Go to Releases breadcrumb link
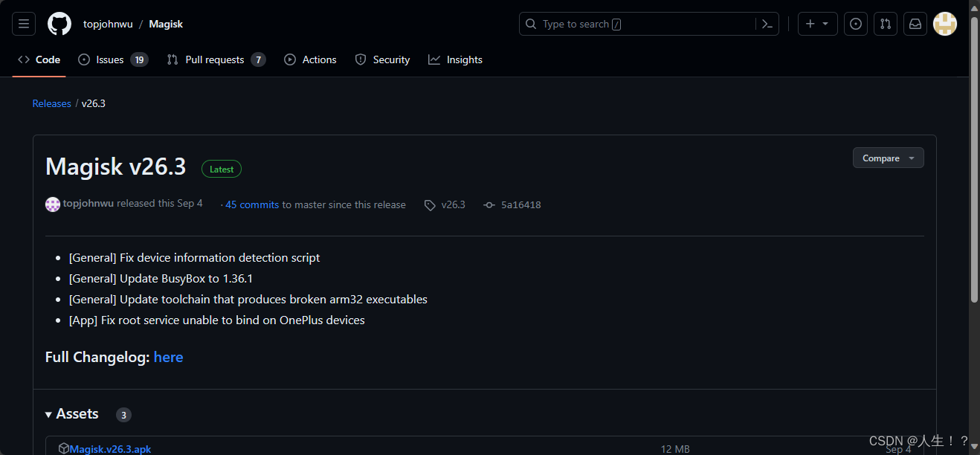The width and height of the screenshot is (980, 455). (52, 103)
